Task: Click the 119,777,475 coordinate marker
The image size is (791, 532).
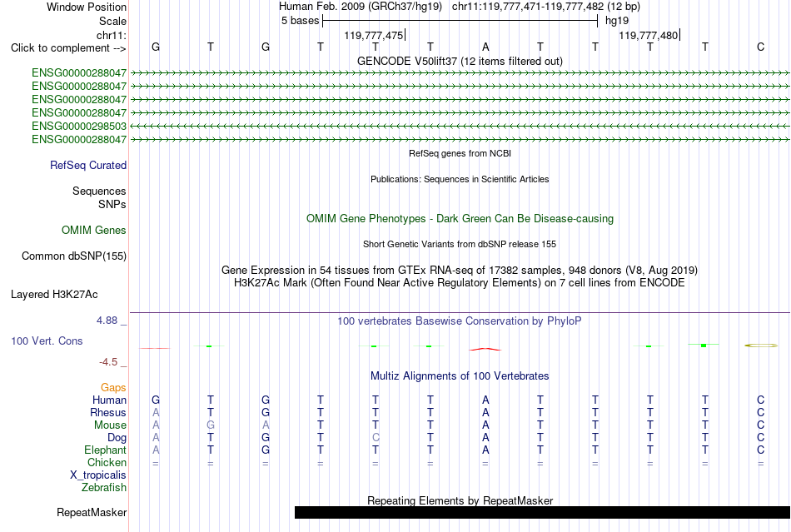Action: (375, 35)
